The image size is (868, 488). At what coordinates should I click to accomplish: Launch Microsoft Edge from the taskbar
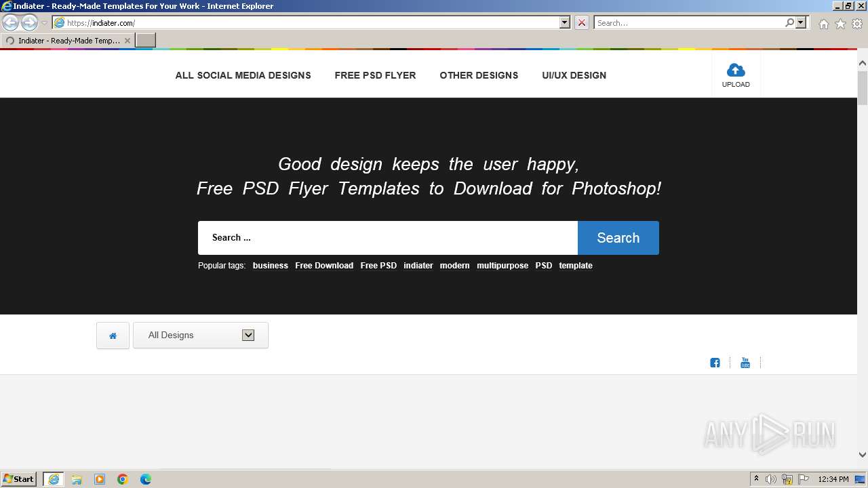click(x=146, y=479)
